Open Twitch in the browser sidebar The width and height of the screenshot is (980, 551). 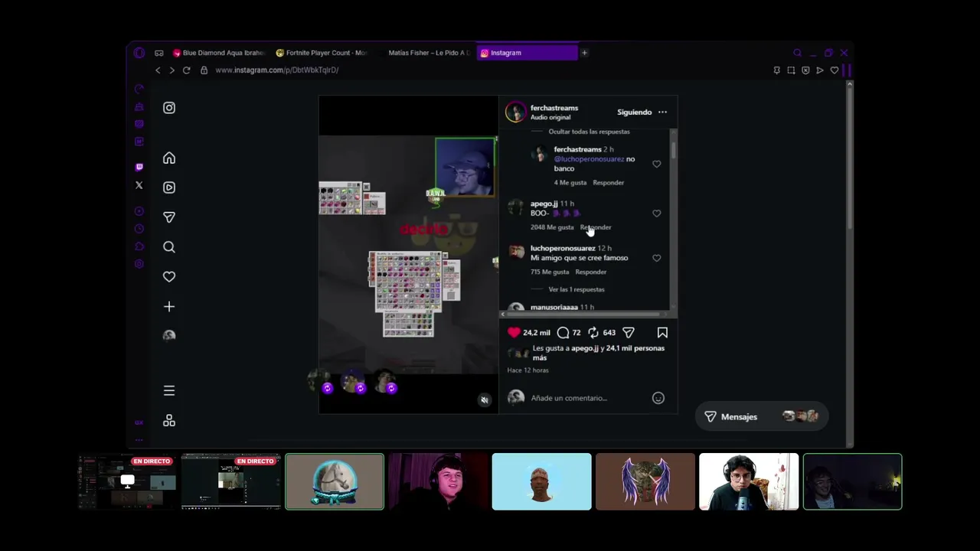click(x=139, y=167)
